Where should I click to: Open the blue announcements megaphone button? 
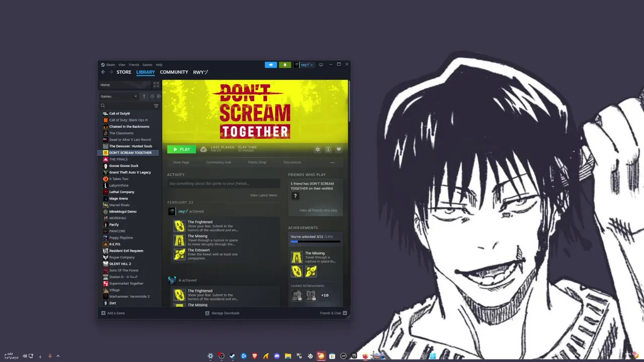point(271,64)
